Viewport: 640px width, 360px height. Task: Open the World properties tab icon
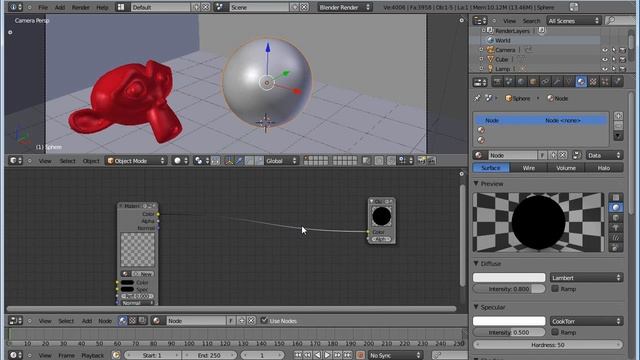click(x=521, y=82)
